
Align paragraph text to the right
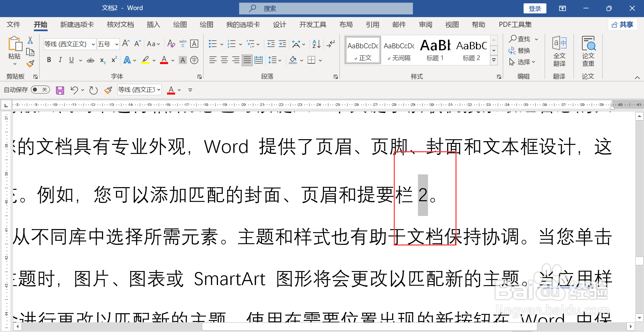(x=236, y=60)
